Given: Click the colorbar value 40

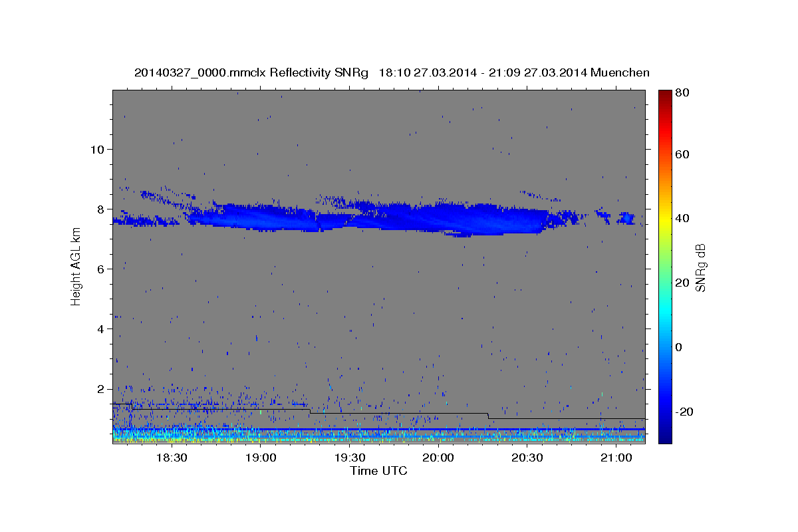Looking at the screenshot, I should (684, 218).
